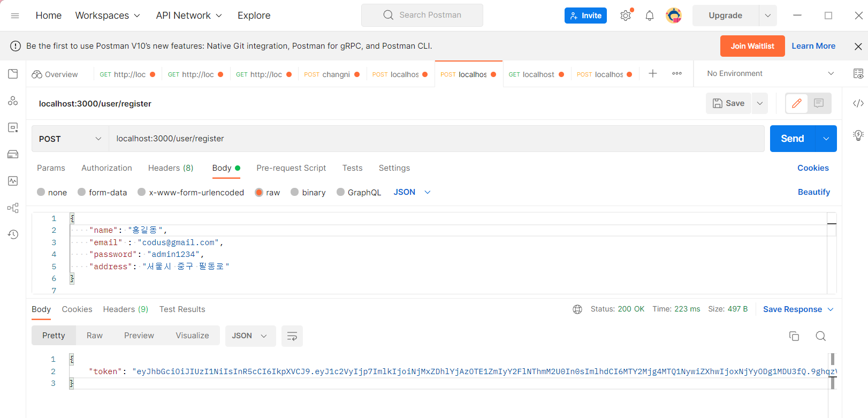Viewport: 868px width, 418px height.
Task: Click the network globe icon
Action: tap(577, 309)
